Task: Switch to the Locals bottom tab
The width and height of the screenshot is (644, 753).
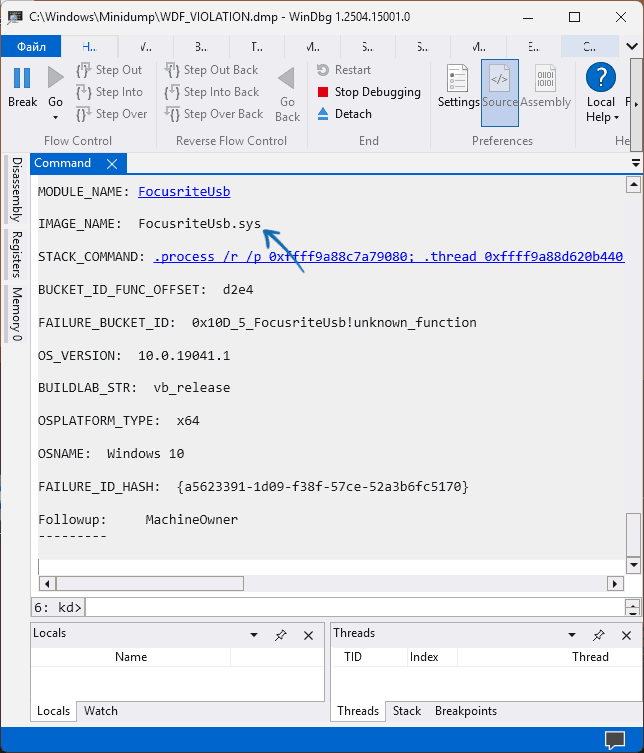Action: click(53, 711)
